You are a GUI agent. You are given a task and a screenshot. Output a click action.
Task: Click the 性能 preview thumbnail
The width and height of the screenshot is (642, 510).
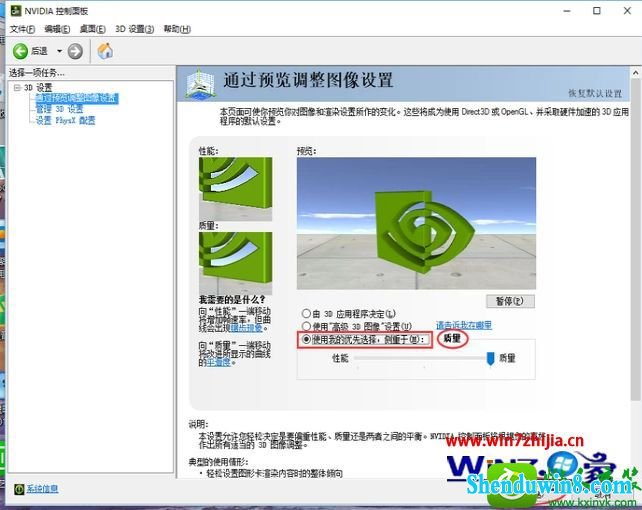[x=235, y=189]
